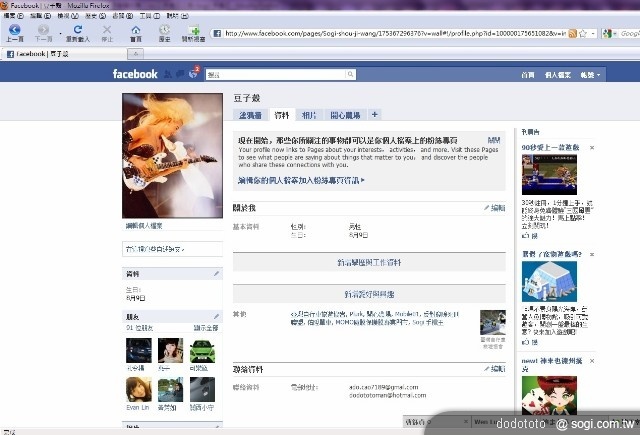Open Facebook friend requests icon
The height and width of the screenshot is (435, 640).
[x=168, y=74]
